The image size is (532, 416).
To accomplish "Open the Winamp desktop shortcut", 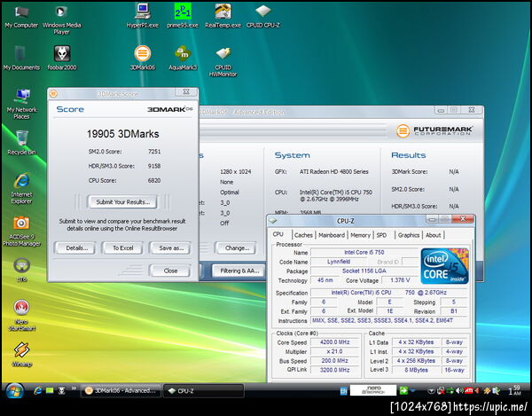I will coord(21,348).
